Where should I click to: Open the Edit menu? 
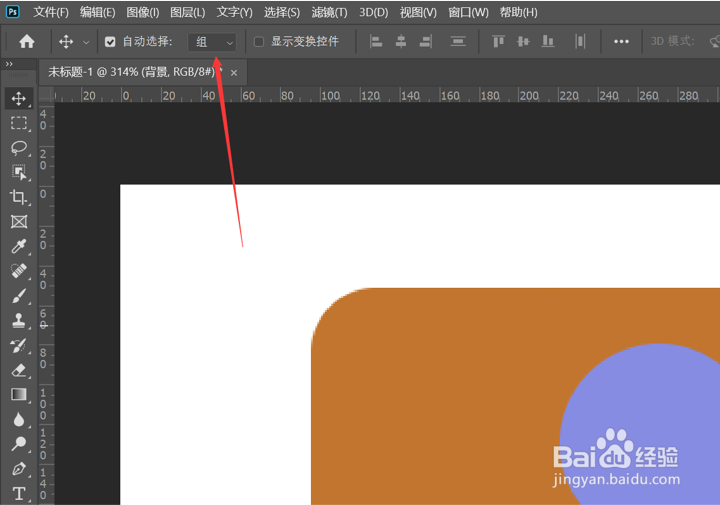click(x=97, y=12)
